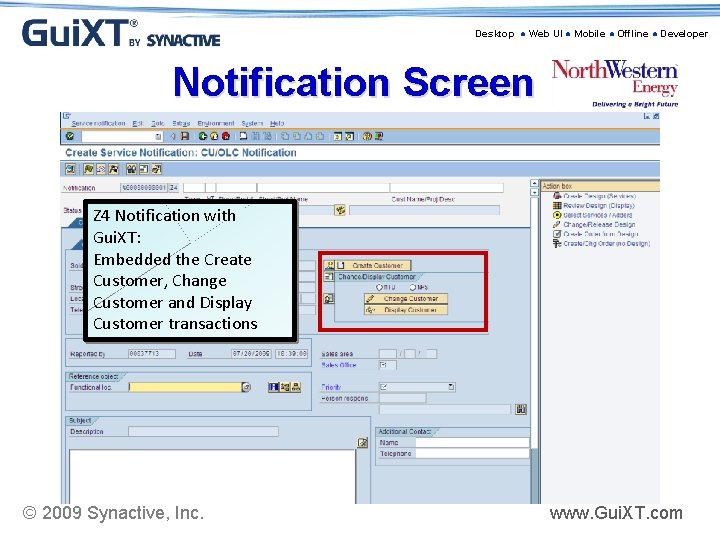Click icon left of Change/Display Customer header

click(x=329, y=277)
